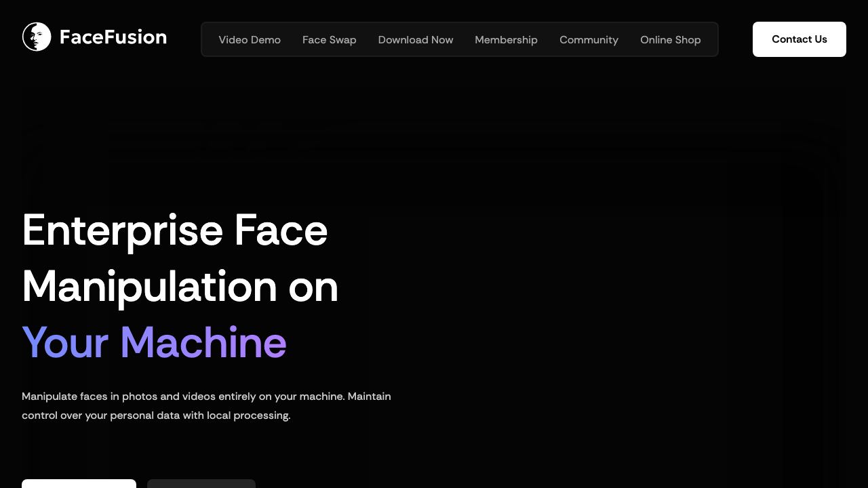
Task: Click the 'Your Machine' gradient headline
Action: tap(154, 342)
